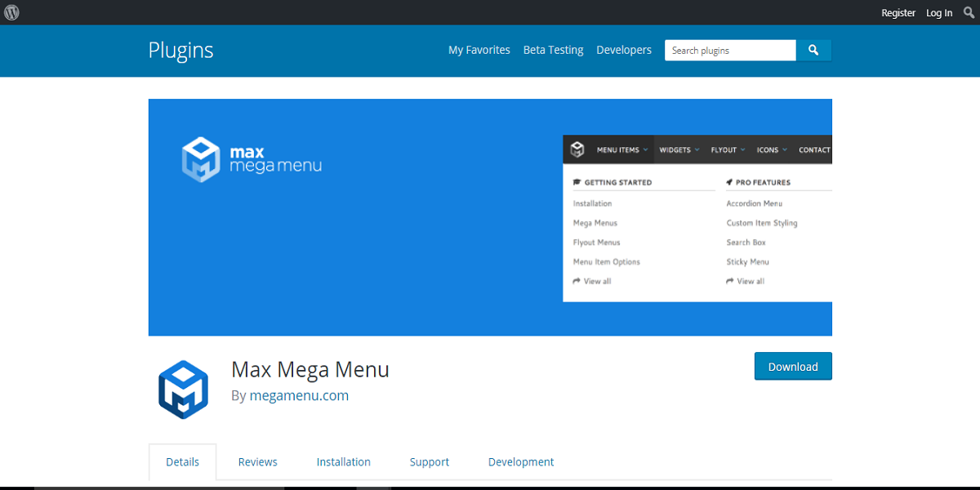View the Development tab
The width and height of the screenshot is (980, 490).
pyautogui.click(x=521, y=461)
